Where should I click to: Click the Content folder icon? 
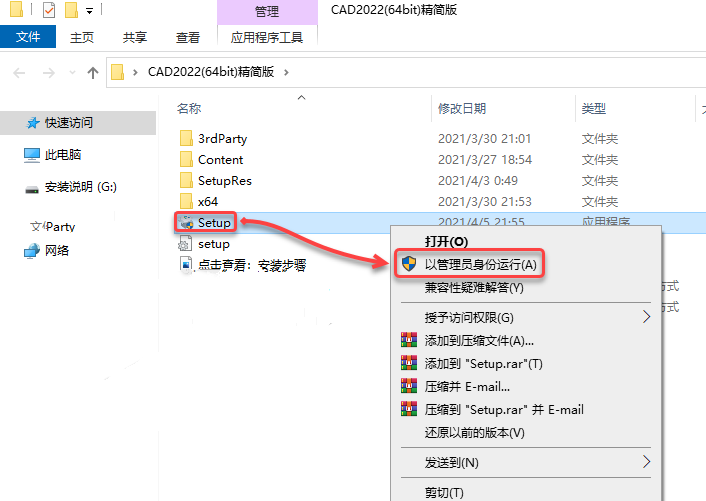(x=186, y=159)
